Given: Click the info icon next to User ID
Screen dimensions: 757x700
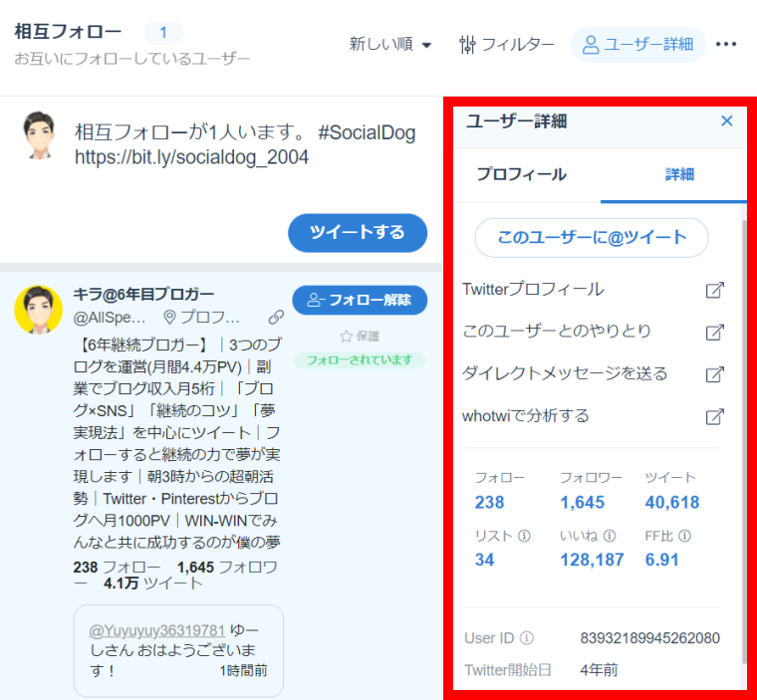Looking at the screenshot, I should pos(527,638).
